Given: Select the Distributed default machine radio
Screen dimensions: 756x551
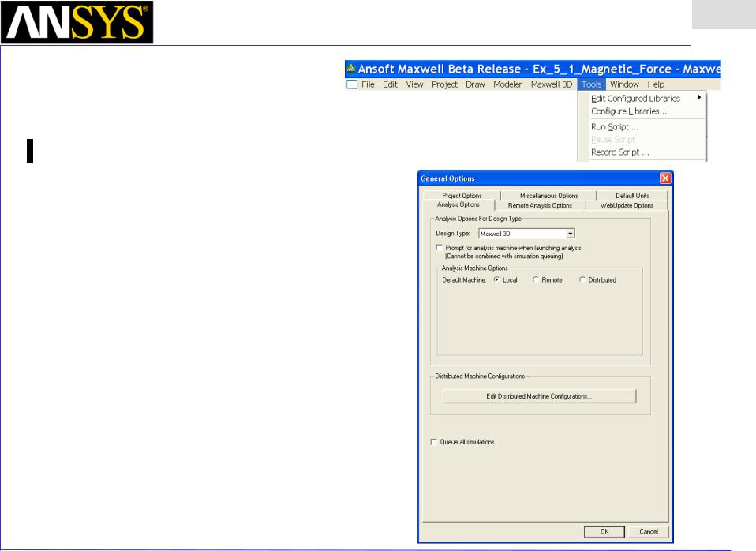Looking at the screenshot, I should point(582,280).
